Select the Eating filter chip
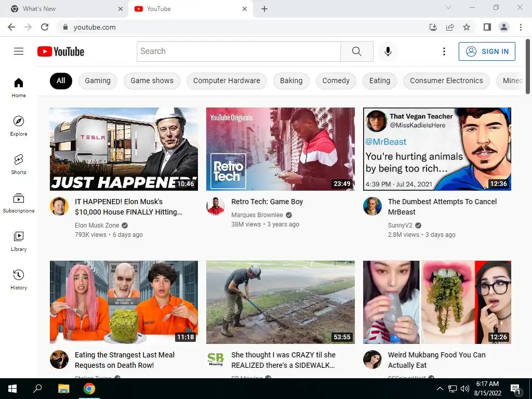Screen dimensions: 532x399 [x=380, y=81]
